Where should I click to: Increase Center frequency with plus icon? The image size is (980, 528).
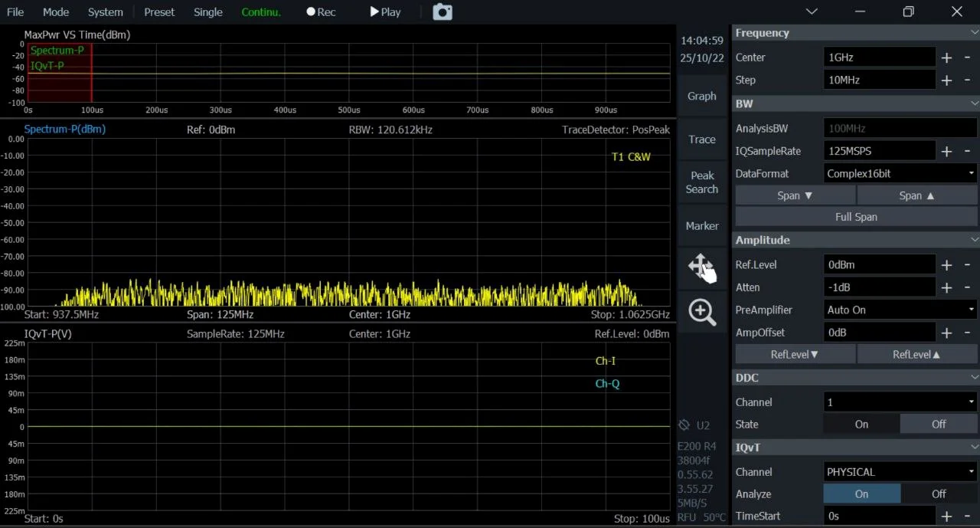tap(946, 57)
